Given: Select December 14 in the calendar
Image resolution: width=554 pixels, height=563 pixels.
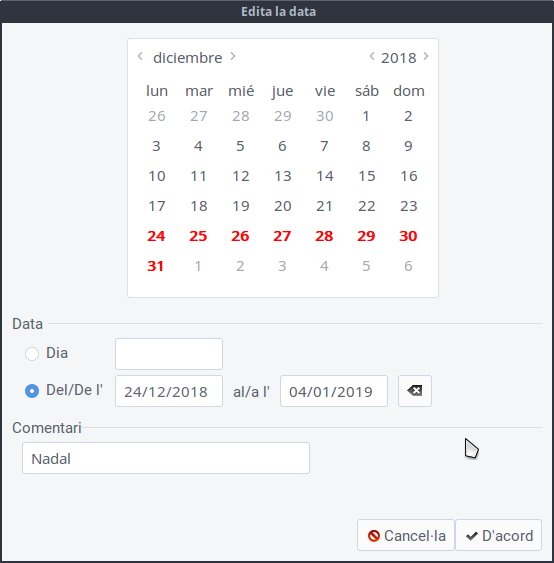Looking at the screenshot, I should pyautogui.click(x=325, y=176).
